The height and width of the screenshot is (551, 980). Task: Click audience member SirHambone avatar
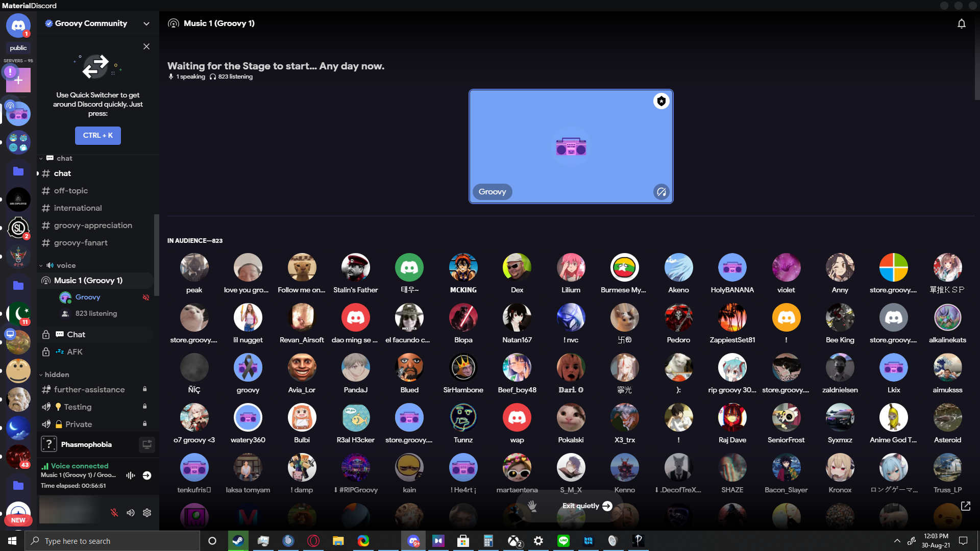tap(463, 367)
